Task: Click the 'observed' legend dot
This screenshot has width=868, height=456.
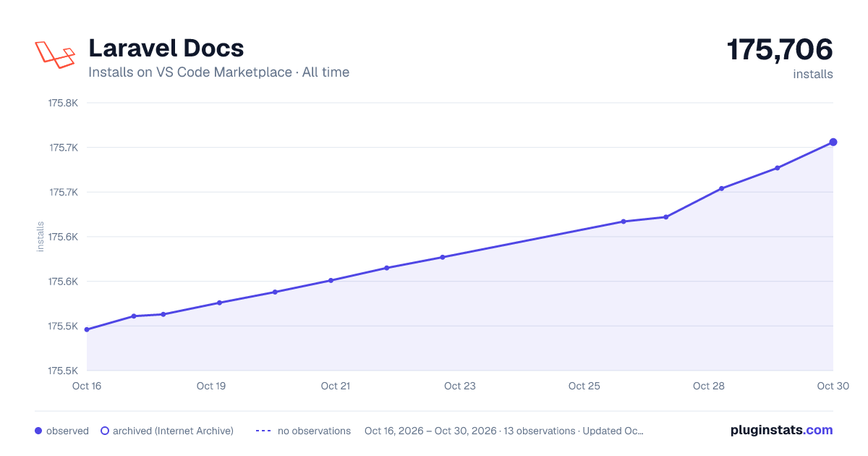Action: click(38, 431)
